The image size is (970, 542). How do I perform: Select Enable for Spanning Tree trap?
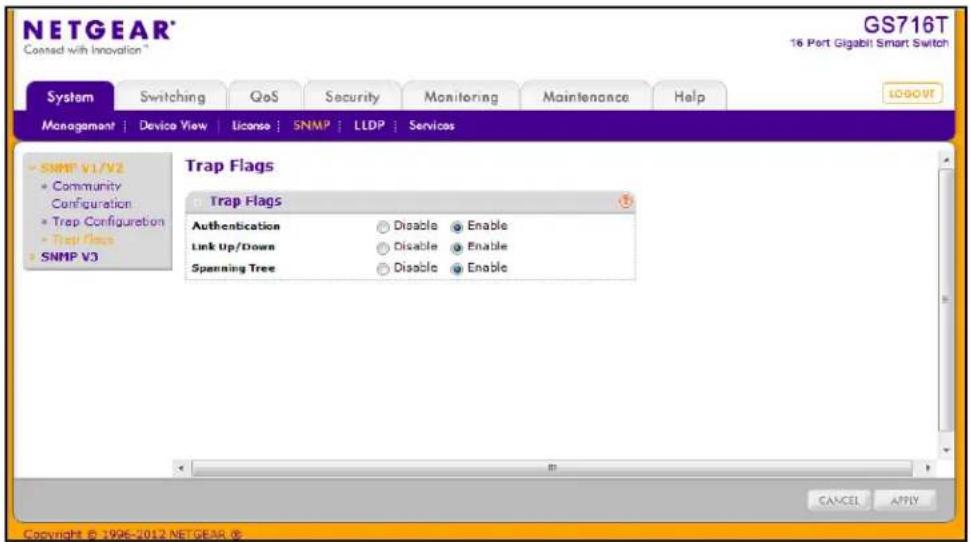tap(457, 269)
